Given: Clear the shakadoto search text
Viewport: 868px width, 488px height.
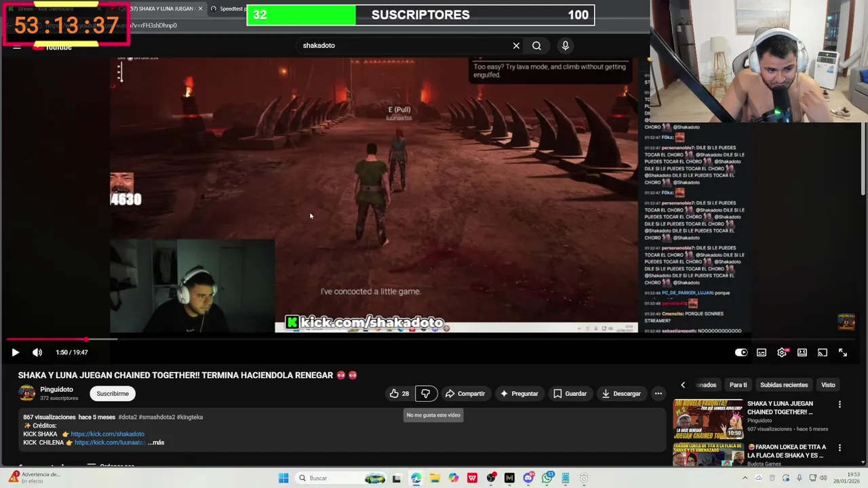Looking at the screenshot, I should pos(516,45).
